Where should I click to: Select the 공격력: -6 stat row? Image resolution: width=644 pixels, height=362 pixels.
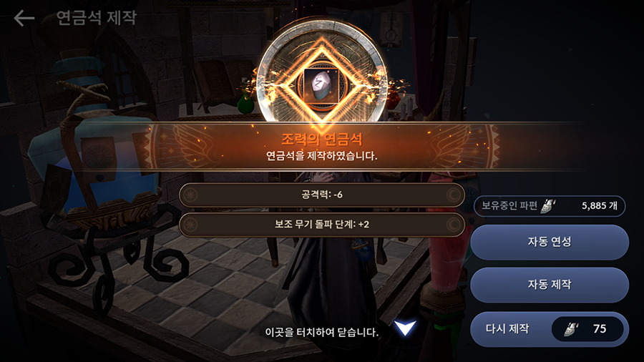(x=322, y=195)
